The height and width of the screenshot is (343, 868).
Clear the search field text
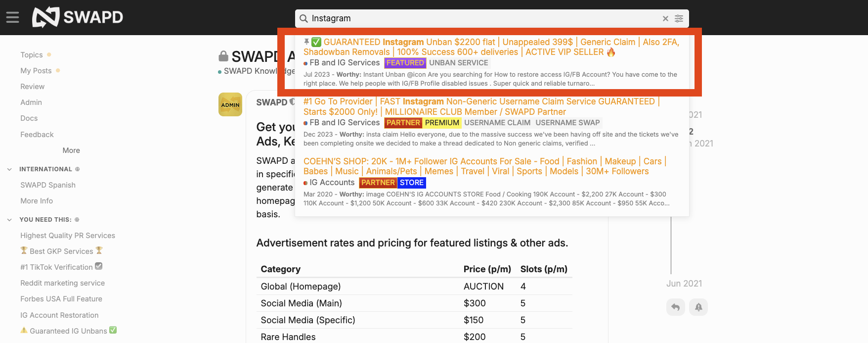[665, 19]
